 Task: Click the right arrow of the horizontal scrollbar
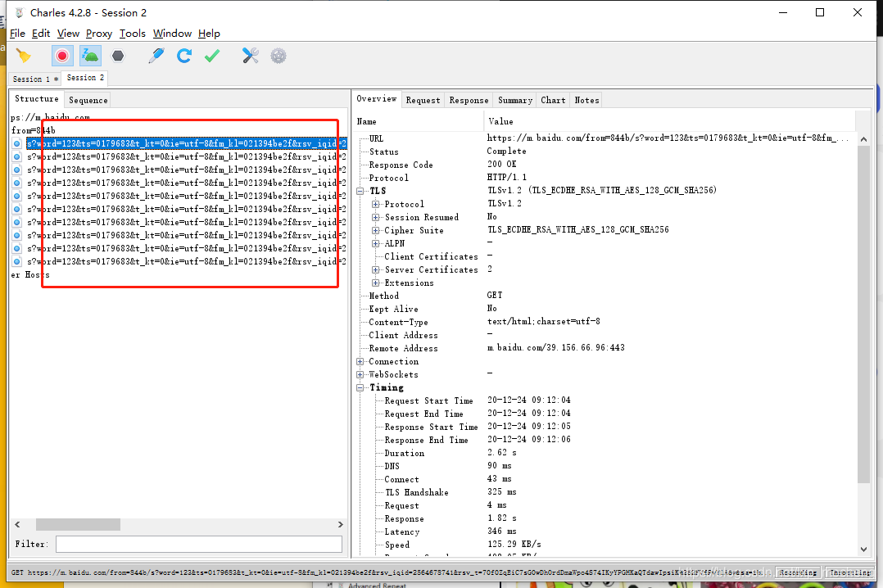340,524
